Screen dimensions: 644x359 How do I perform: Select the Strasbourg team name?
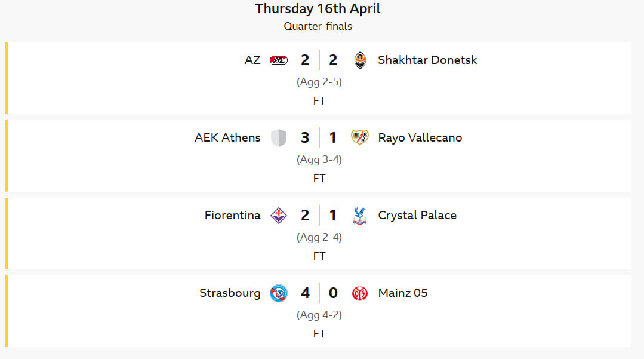(230, 293)
